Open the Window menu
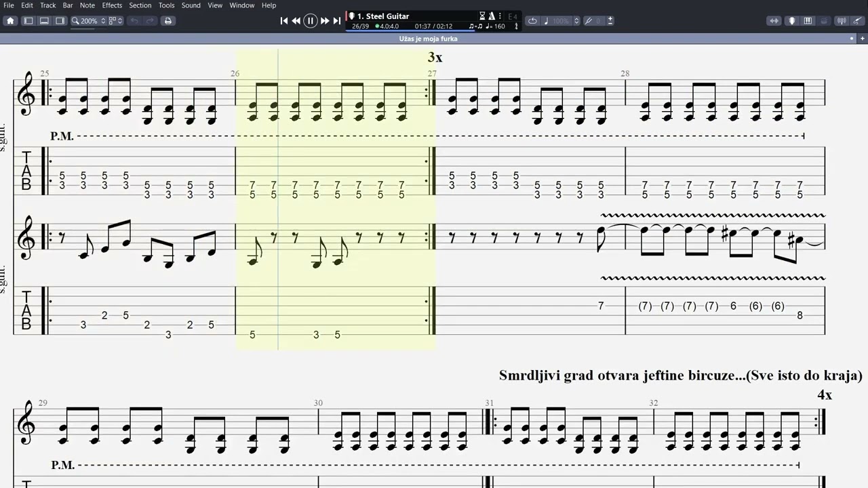 click(242, 5)
